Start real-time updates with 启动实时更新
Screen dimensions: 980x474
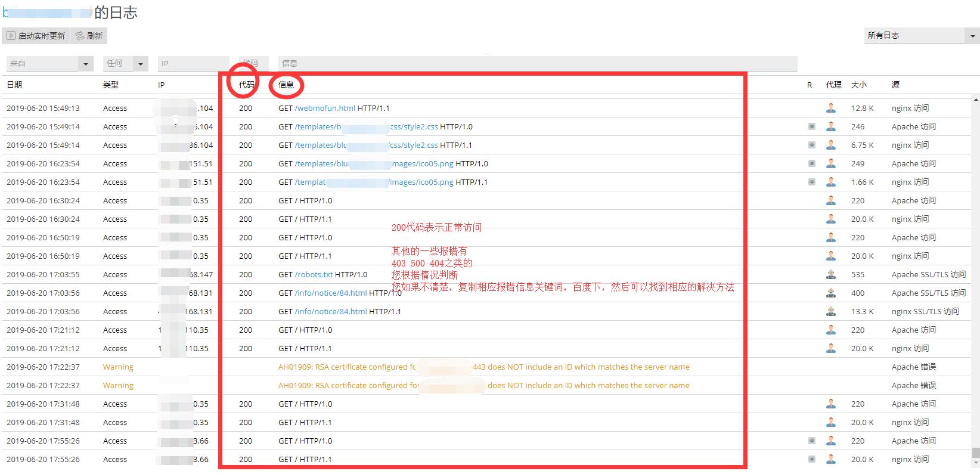tap(36, 36)
